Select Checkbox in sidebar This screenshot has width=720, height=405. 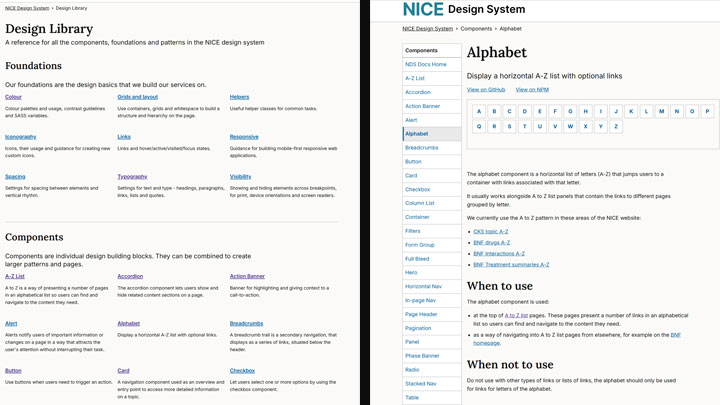click(x=432, y=189)
